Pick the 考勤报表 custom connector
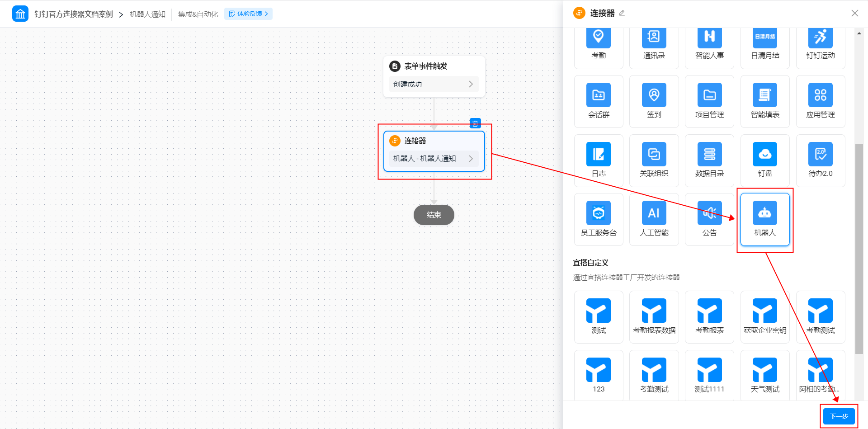Viewport: 868px width, 429px height. [x=709, y=317]
